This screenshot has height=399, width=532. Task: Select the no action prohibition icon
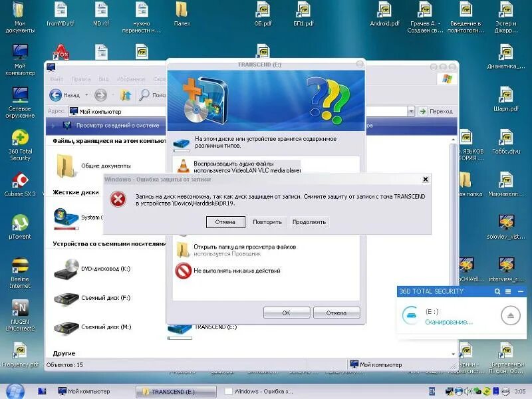[184, 271]
